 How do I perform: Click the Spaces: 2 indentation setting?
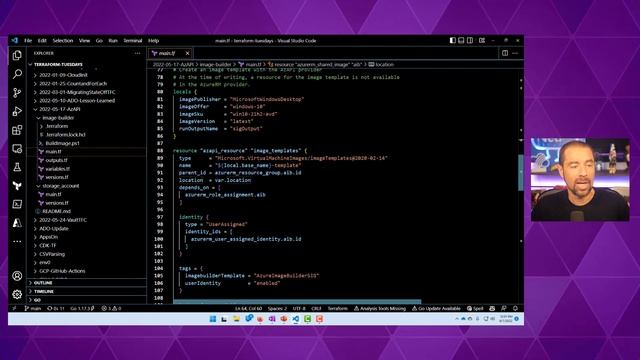coord(277,309)
